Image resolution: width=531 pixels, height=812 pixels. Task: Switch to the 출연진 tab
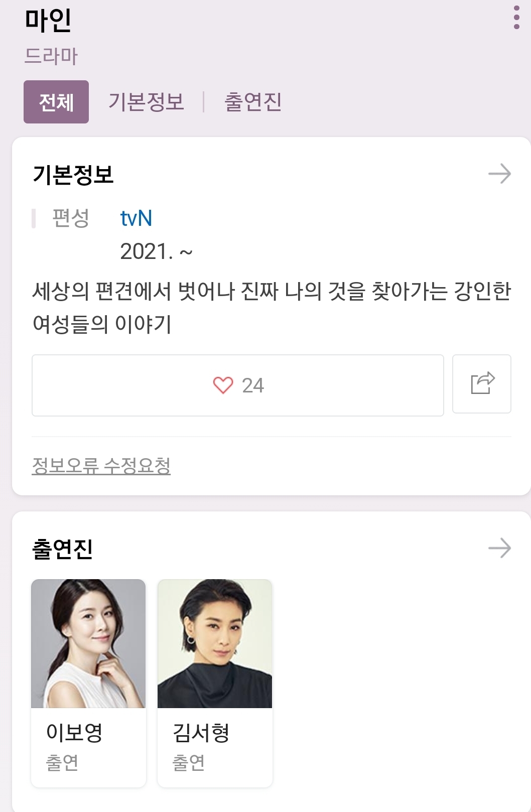pos(252,102)
